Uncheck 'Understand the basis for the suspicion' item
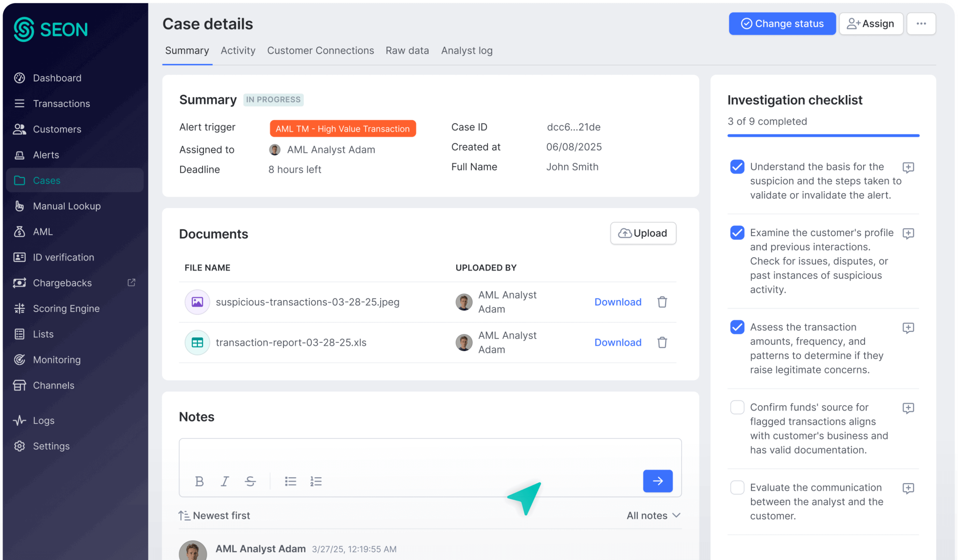Image resolution: width=958 pixels, height=560 pixels. click(x=737, y=167)
